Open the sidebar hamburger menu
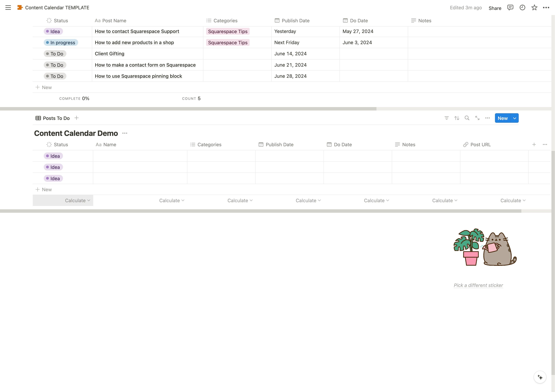This screenshot has width=555, height=392. (x=8, y=8)
